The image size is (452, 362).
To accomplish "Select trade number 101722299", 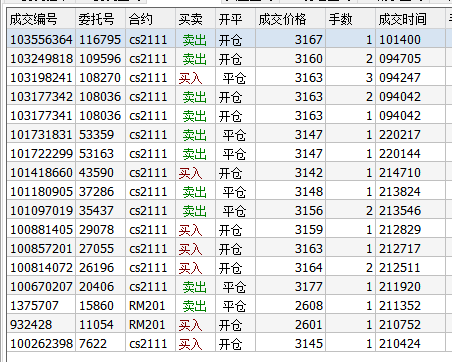I will (x=41, y=154).
